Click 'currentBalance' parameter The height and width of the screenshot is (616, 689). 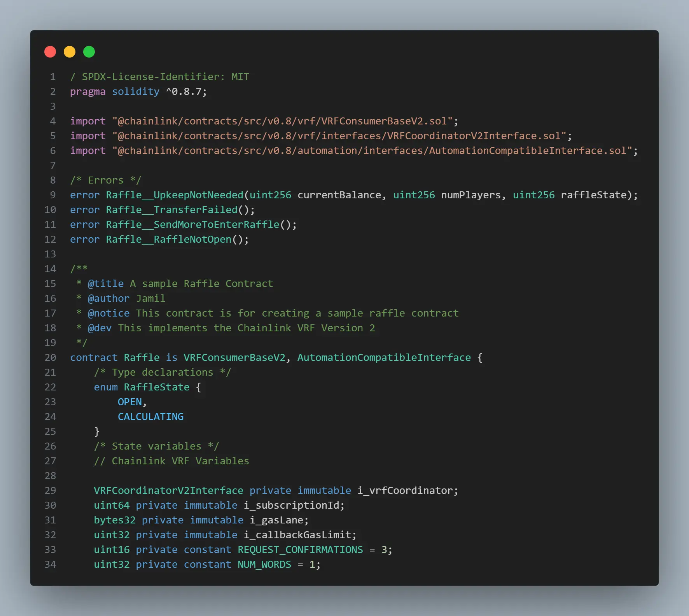[x=339, y=195]
